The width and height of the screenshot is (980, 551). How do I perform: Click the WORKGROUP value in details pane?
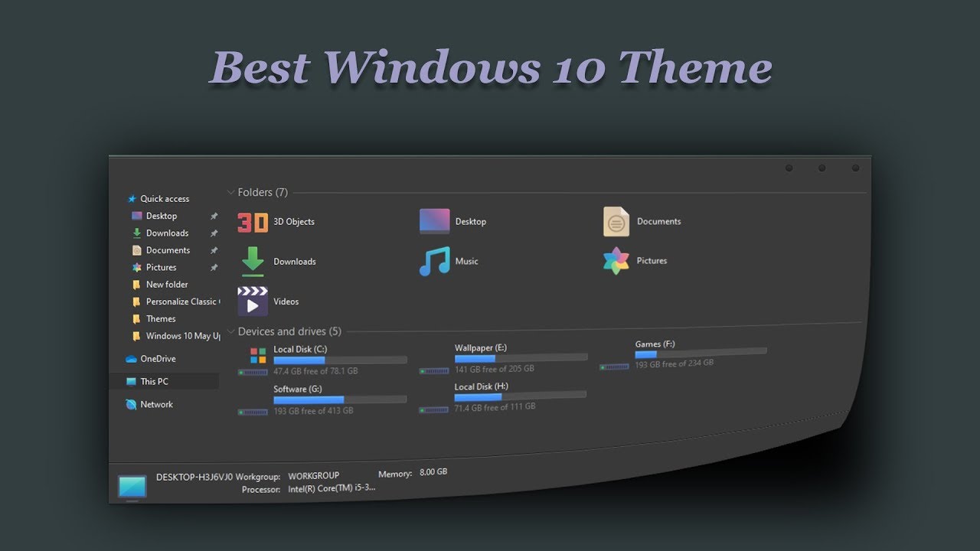tap(314, 476)
